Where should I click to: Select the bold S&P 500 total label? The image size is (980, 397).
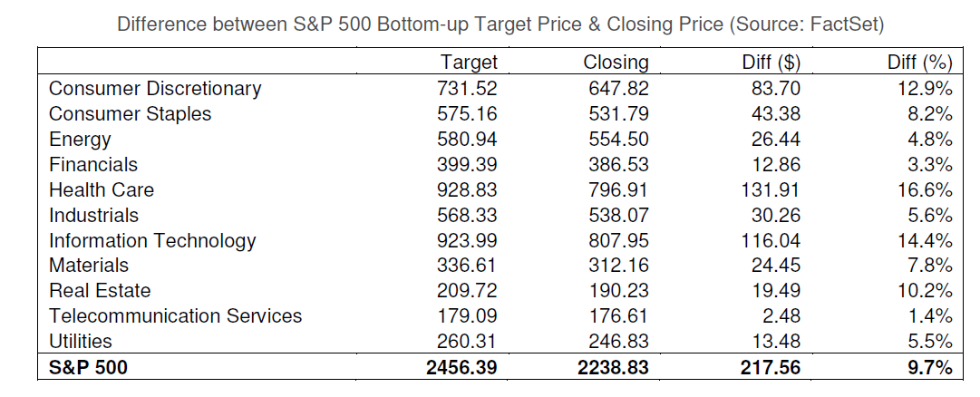(x=87, y=368)
